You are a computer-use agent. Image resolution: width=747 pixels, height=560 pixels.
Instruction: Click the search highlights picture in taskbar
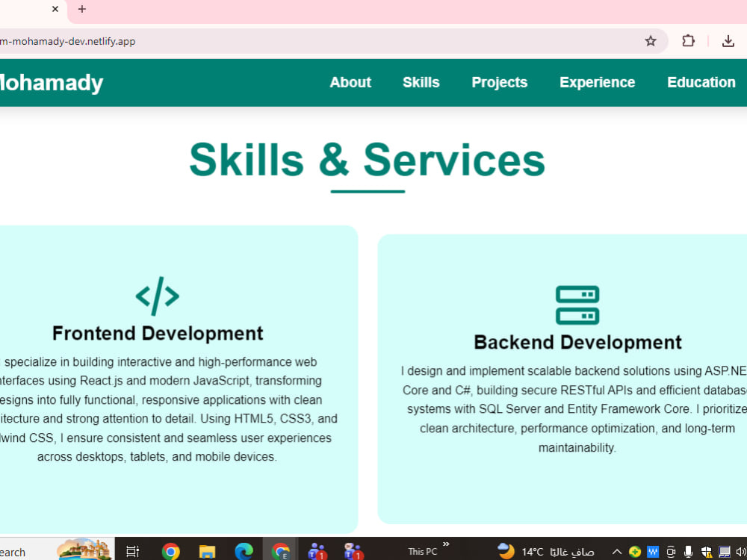[84, 550]
